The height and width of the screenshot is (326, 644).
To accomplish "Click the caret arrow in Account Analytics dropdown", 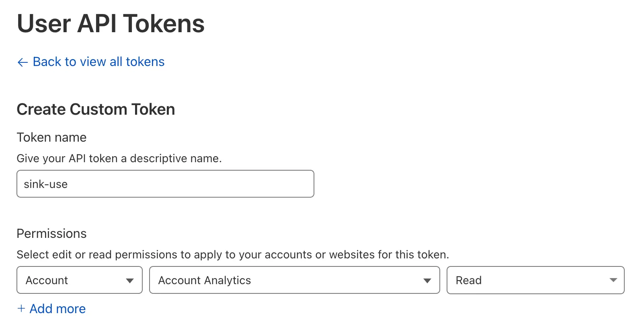I will (427, 281).
